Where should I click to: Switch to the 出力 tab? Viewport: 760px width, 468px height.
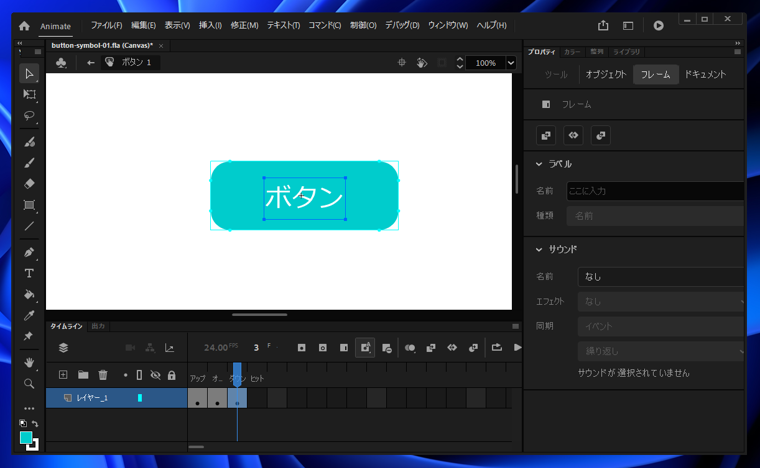pos(98,326)
